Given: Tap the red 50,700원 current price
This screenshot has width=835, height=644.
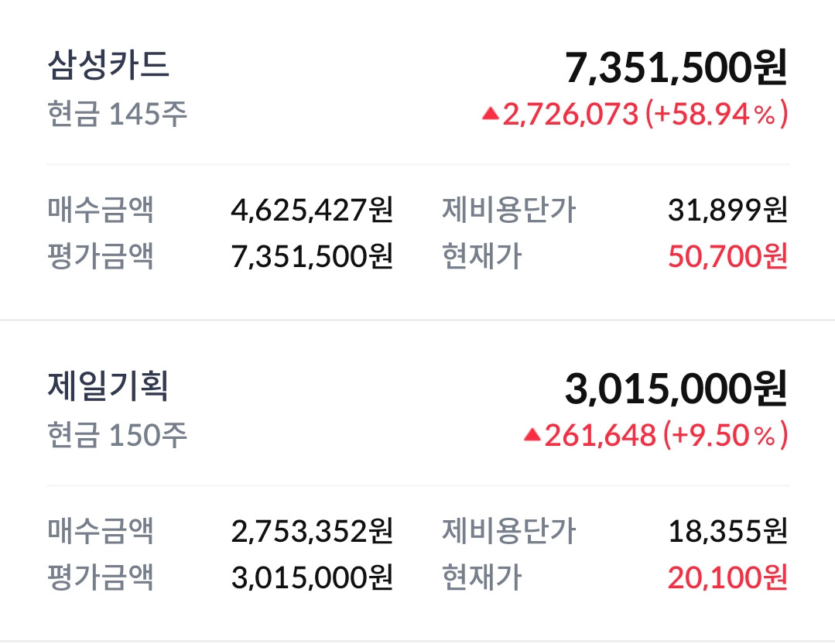Looking at the screenshot, I should (x=727, y=255).
